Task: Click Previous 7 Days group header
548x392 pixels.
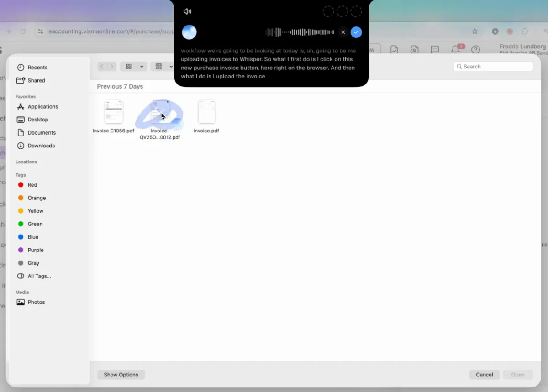Action: coord(120,86)
